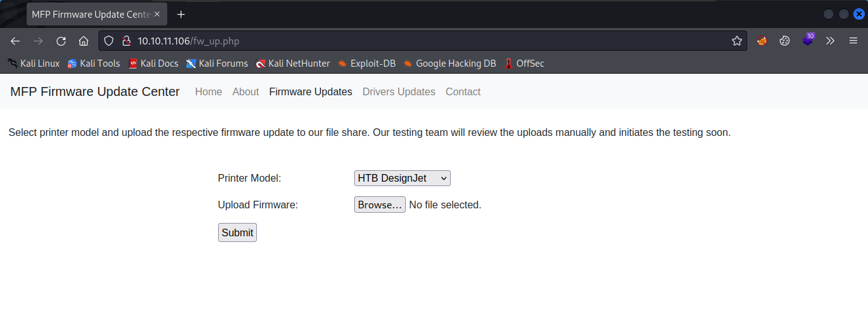This screenshot has height=336, width=868.
Task: Open the Printer Model dropdown
Action: point(402,178)
